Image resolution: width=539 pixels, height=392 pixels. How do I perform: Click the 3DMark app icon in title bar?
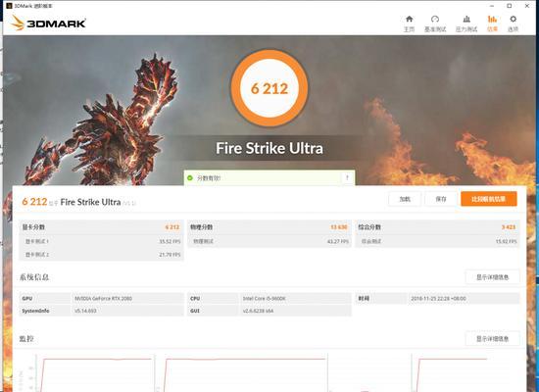(x=9, y=6)
